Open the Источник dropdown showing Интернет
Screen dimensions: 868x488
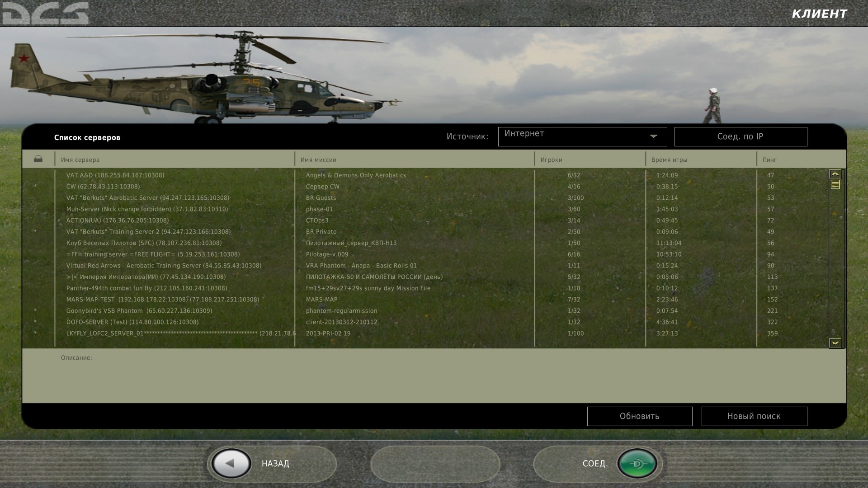click(x=582, y=136)
